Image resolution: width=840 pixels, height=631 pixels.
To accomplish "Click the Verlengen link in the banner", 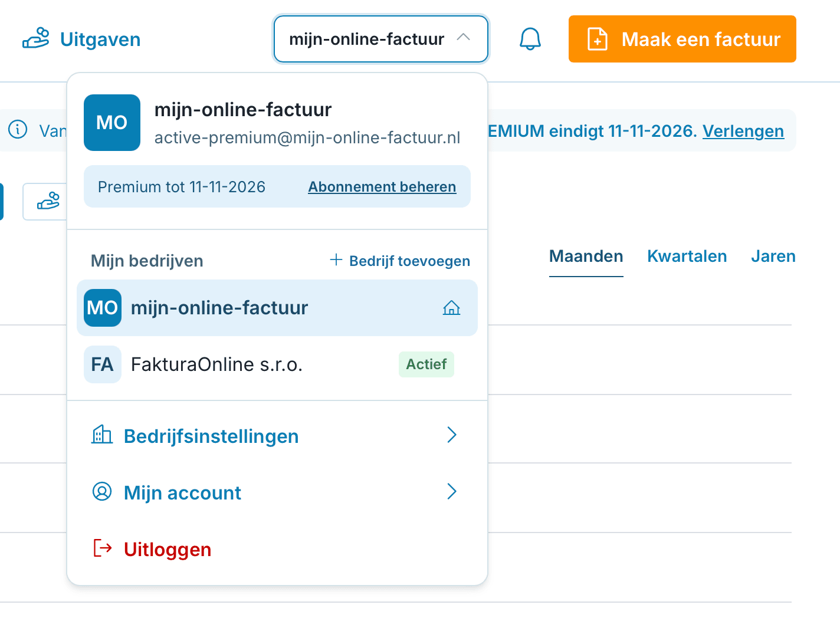I will [x=743, y=131].
